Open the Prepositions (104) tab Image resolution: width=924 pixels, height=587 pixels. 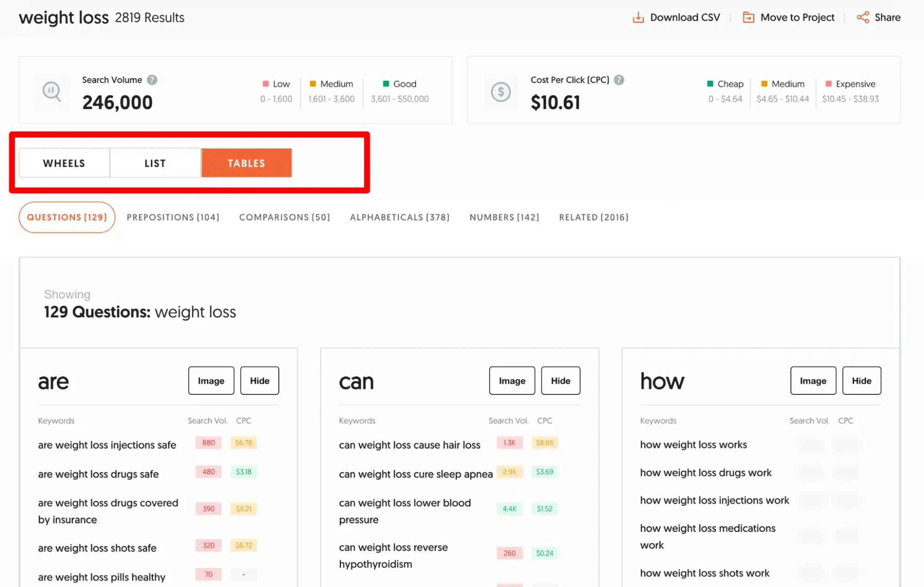tap(173, 217)
